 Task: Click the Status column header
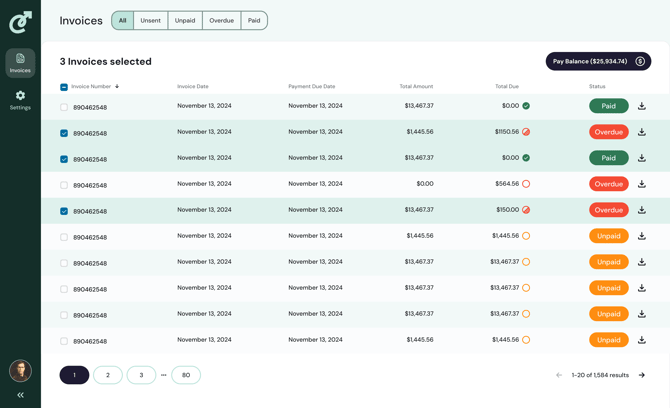pyautogui.click(x=597, y=86)
